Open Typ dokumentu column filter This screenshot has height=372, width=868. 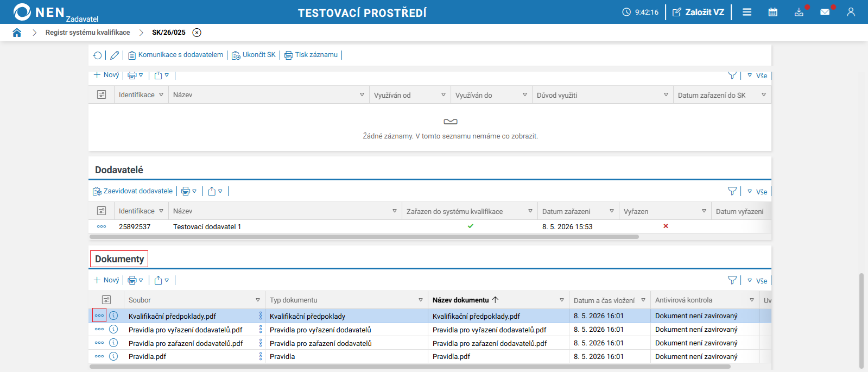click(421, 300)
